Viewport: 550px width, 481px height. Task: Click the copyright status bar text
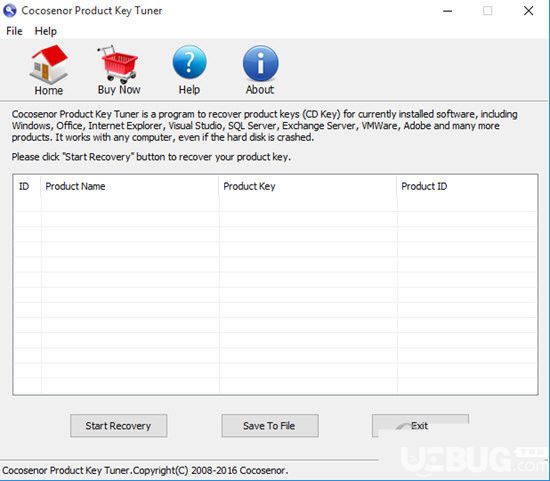[145, 470]
